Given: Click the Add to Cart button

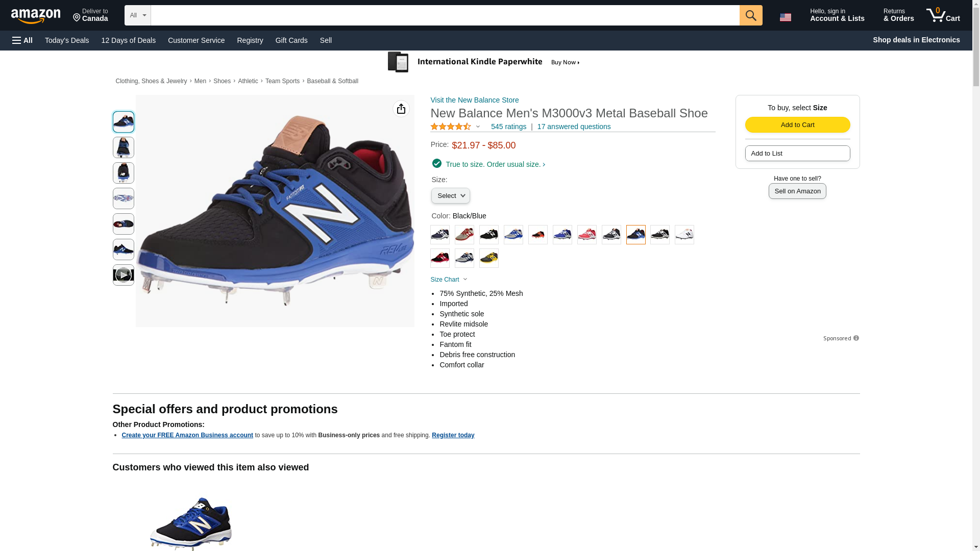Looking at the screenshot, I should [797, 125].
